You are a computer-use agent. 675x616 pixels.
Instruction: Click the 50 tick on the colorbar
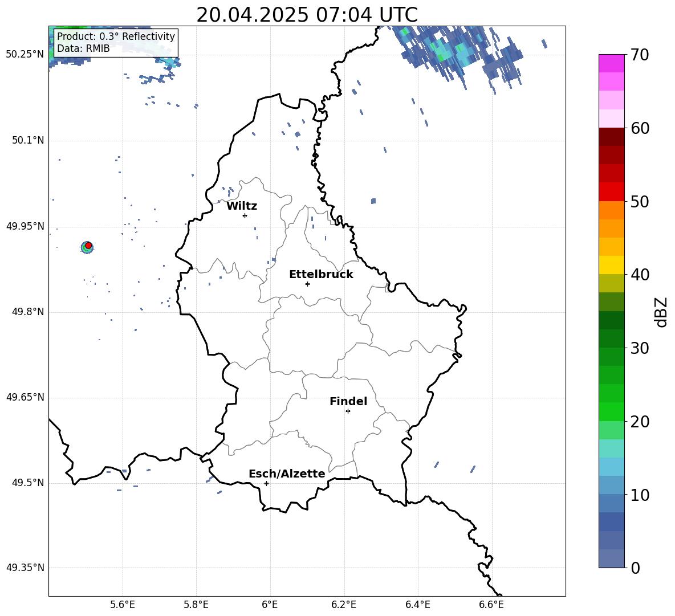[x=640, y=201]
